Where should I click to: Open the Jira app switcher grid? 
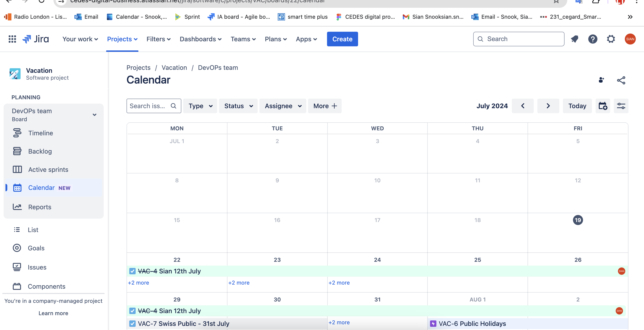click(x=12, y=39)
